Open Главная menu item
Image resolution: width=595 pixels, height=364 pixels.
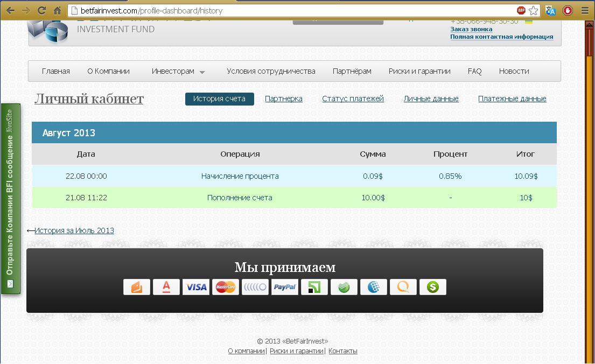pos(56,72)
